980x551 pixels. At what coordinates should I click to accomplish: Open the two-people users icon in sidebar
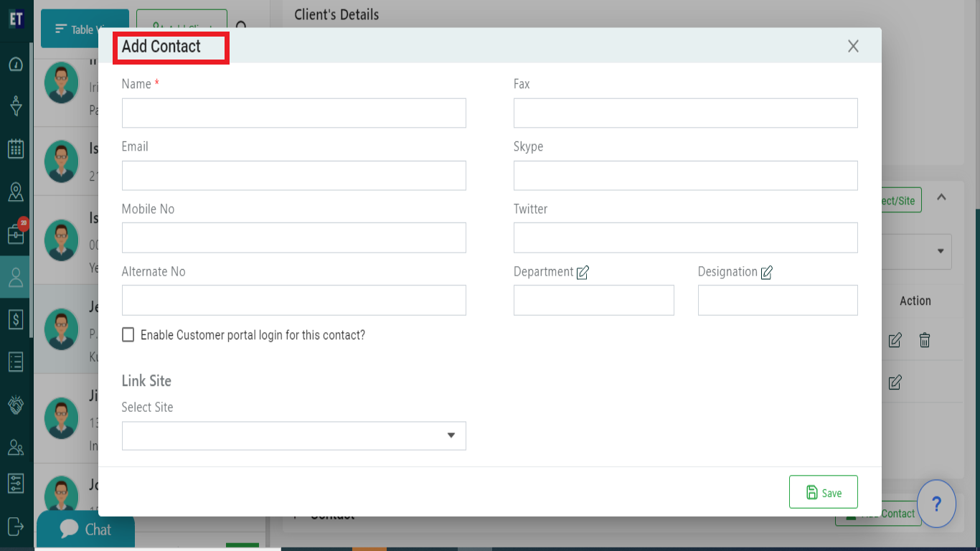16,447
